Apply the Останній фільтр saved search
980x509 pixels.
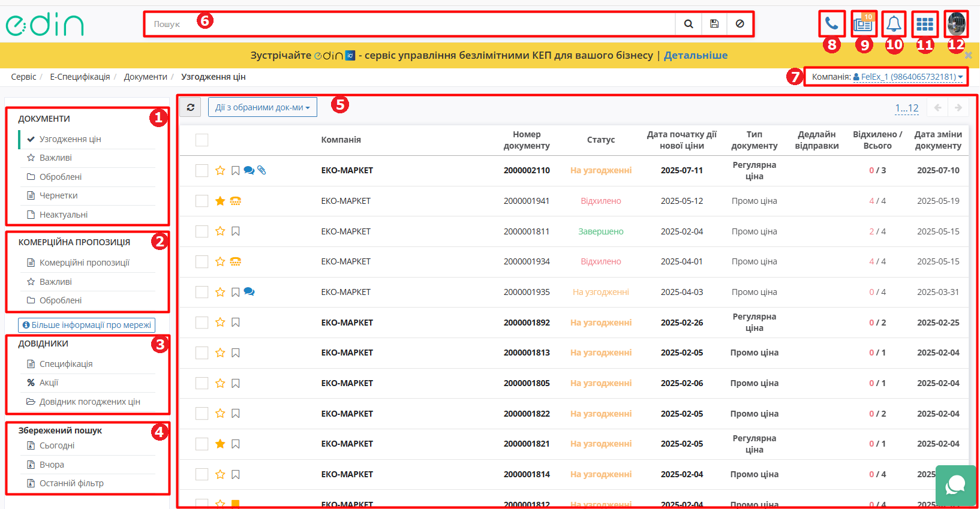click(x=71, y=483)
